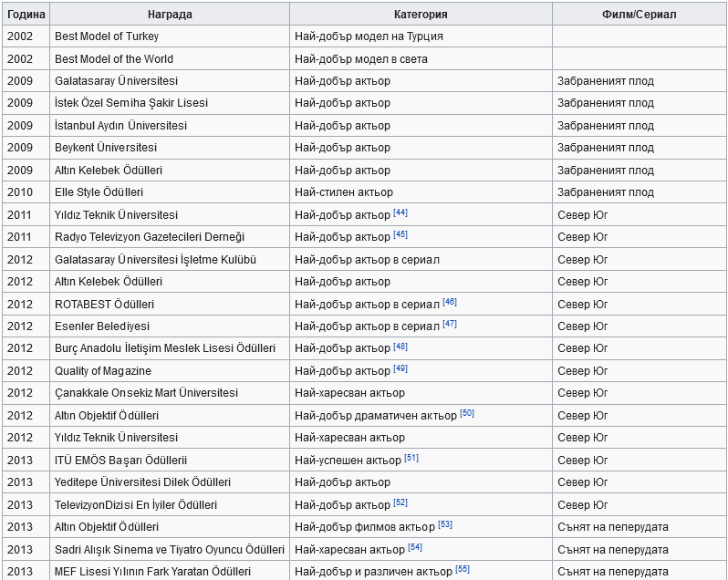This screenshot has height=580, width=728.
Task: Click the Награда column header
Action: 170,15
